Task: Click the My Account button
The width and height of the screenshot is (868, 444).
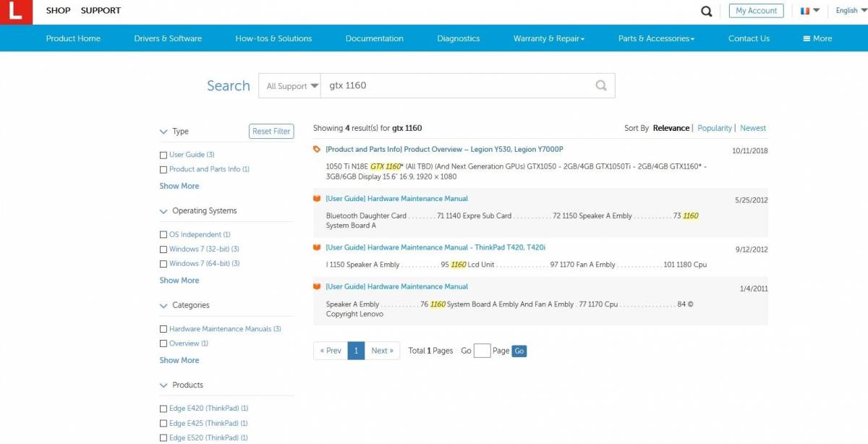Action: (x=756, y=11)
